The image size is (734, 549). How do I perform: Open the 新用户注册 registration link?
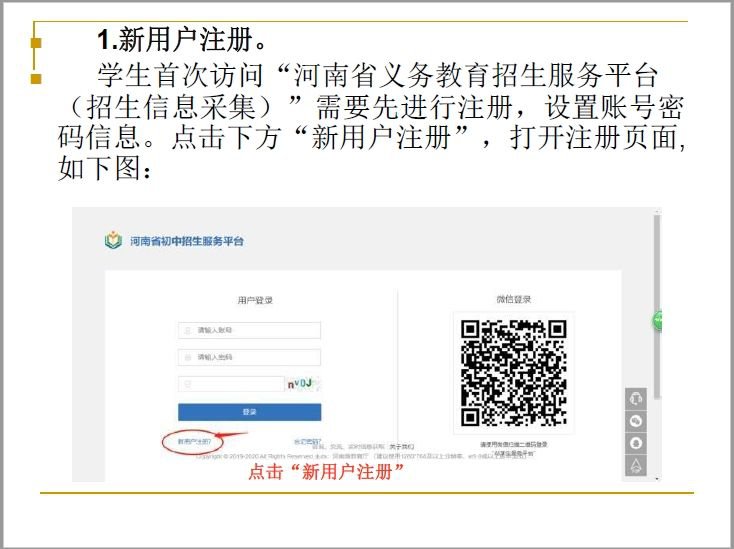pyautogui.click(x=194, y=441)
